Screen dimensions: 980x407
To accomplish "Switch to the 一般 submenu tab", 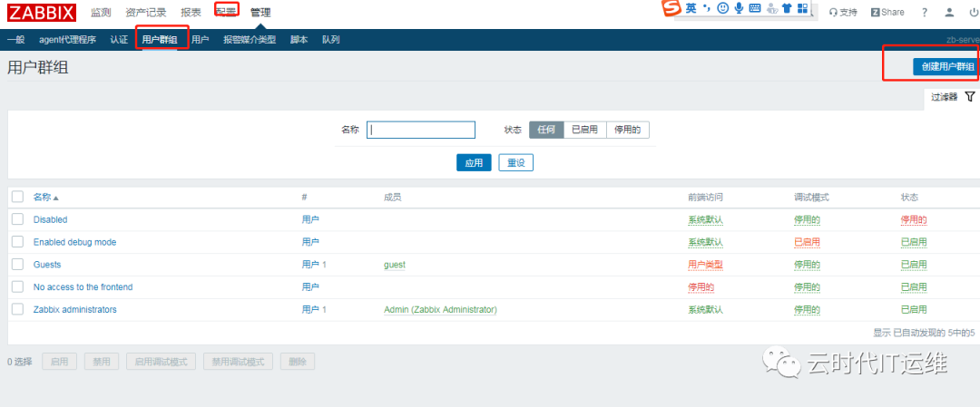I will tap(15, 40).
